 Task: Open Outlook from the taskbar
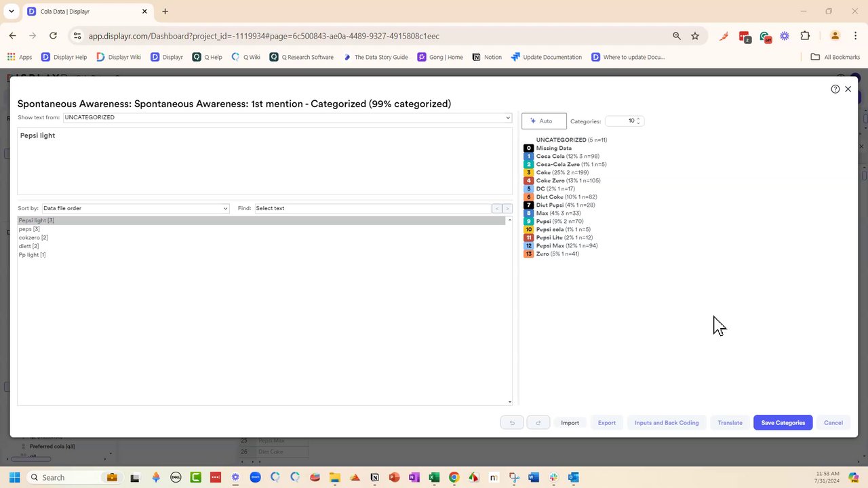(x=574, y=477)
